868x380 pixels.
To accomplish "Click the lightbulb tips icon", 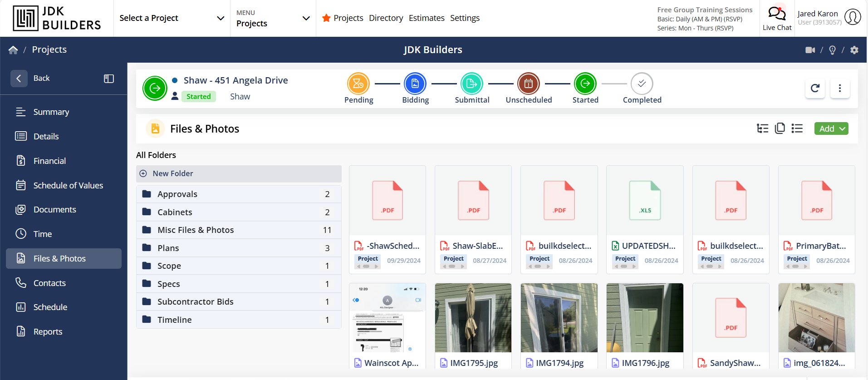I will pos(832,50).
